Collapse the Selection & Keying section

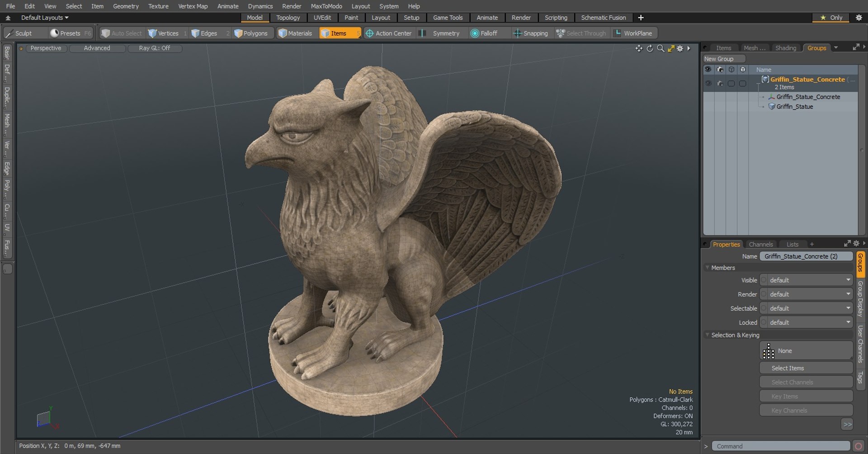click(x=708, y=335)
